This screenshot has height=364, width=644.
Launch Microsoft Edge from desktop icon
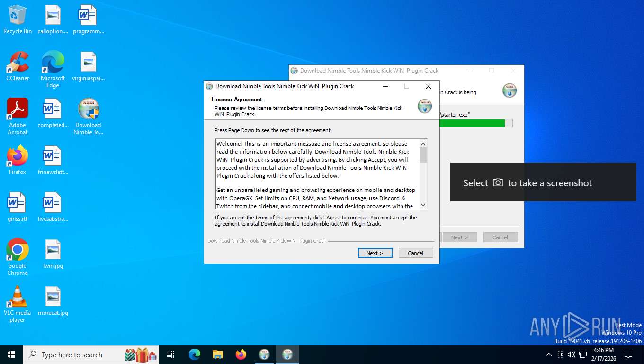[53, 69]
